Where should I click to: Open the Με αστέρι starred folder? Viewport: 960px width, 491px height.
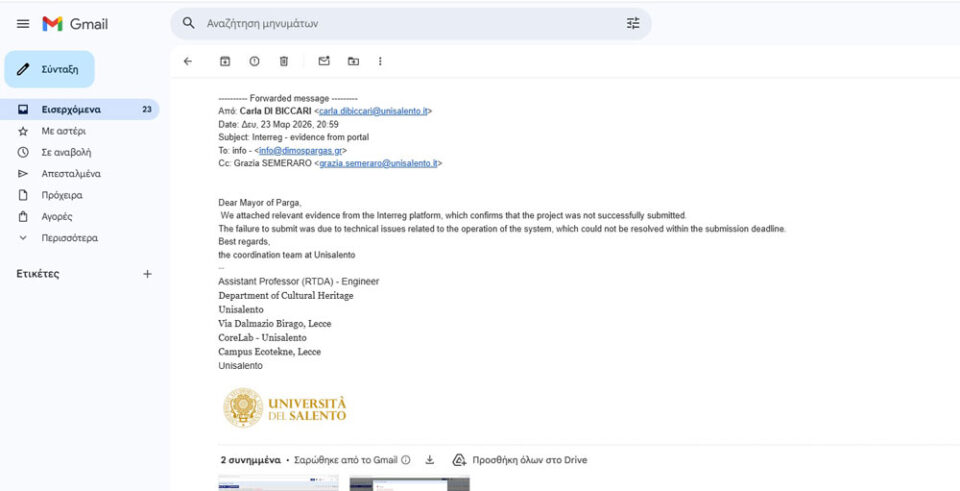63,131
